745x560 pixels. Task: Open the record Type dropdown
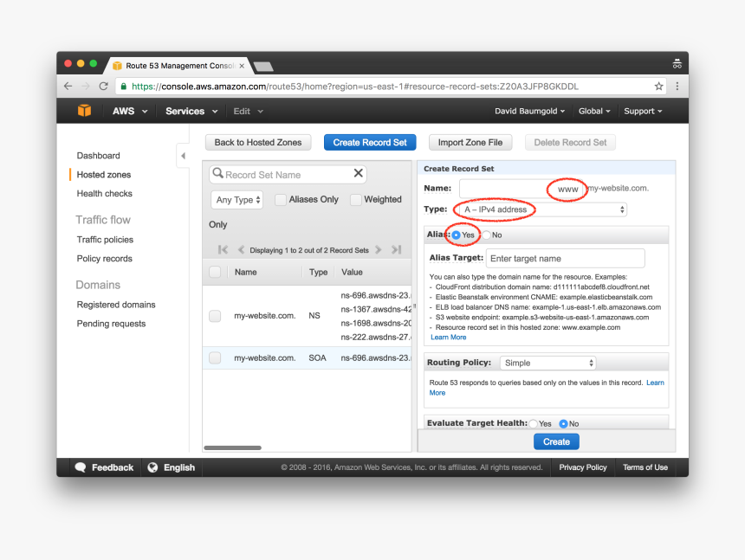click(542, 209)
